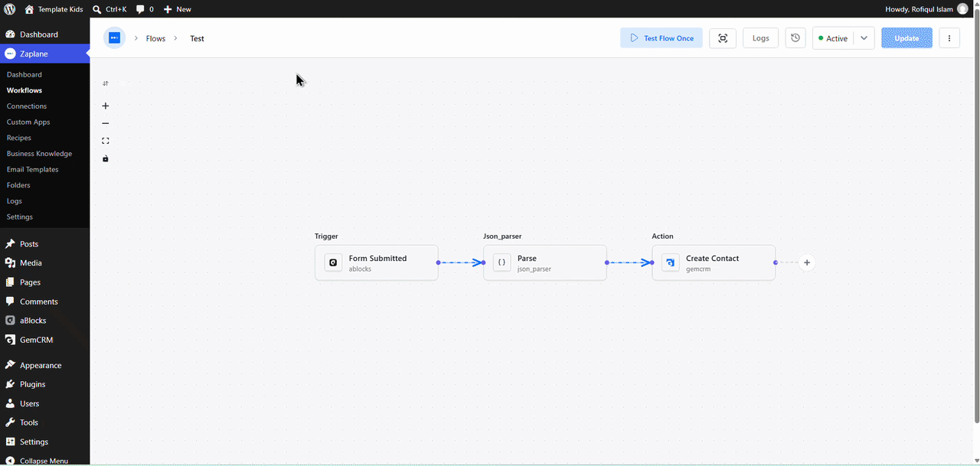Image resolution: width=980 pixels, height=466 pixels.
Task: Select Recipes in the Zaplane submenu
Action: click(x=19, y=138)
